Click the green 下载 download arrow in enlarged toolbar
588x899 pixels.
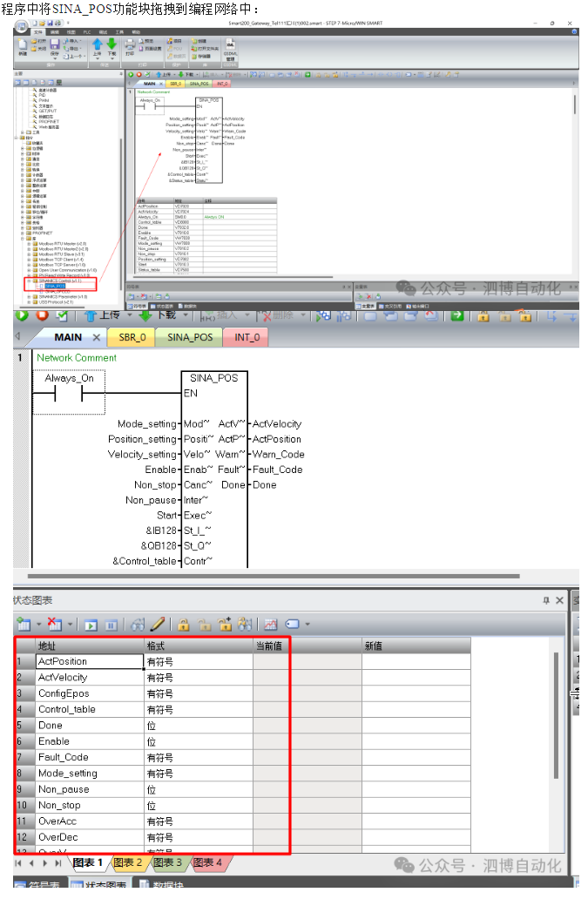[145, 316]
